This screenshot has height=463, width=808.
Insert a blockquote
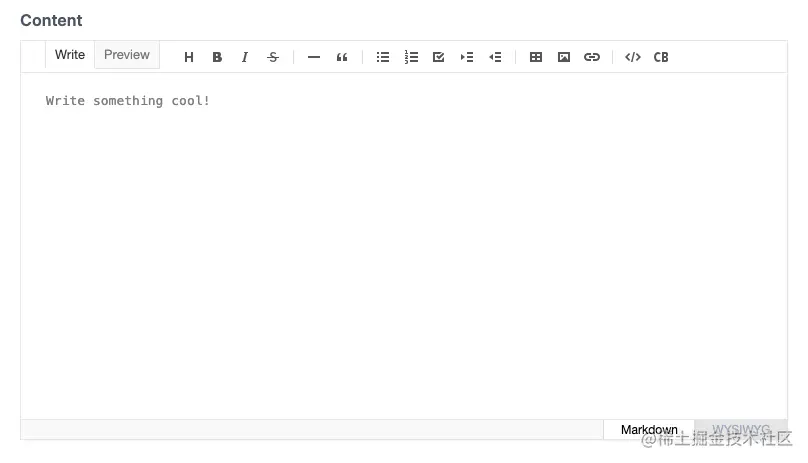coord(342,57)
